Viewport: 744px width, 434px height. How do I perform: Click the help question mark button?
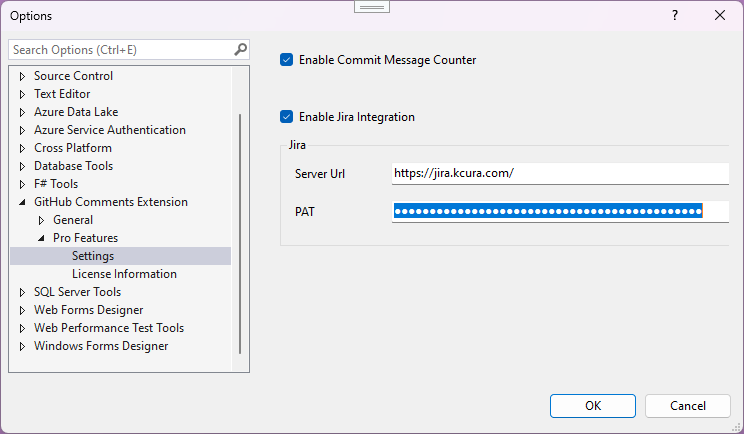pyautogui.click(x=675, y=15)
